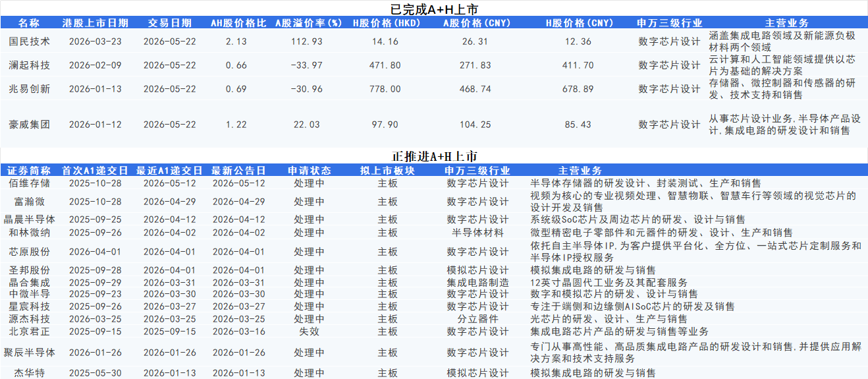Click the HKD price 778.00
The height and width of the screenshot is (379, 868).
pyautogui.click(x=385, y=89)
